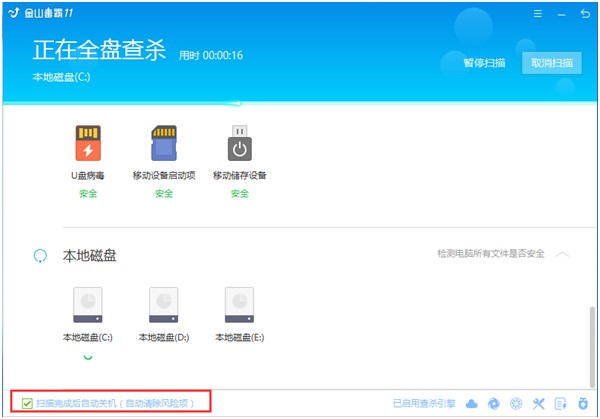Select the 移动储存设备 USB icon
Viewport: 600px width, 419px height.
240,143
